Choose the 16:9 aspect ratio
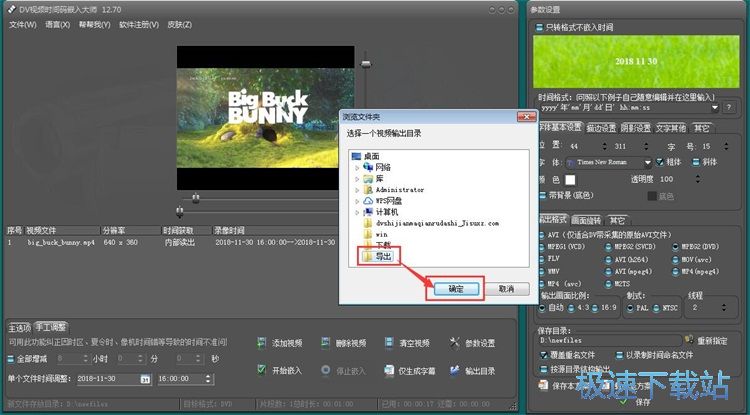 pos(595,308)
